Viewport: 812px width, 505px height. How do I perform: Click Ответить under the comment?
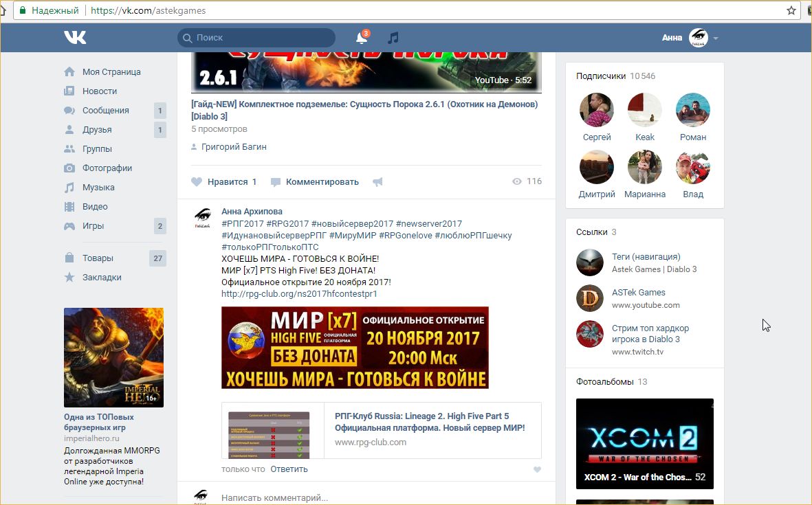[289, 469]
